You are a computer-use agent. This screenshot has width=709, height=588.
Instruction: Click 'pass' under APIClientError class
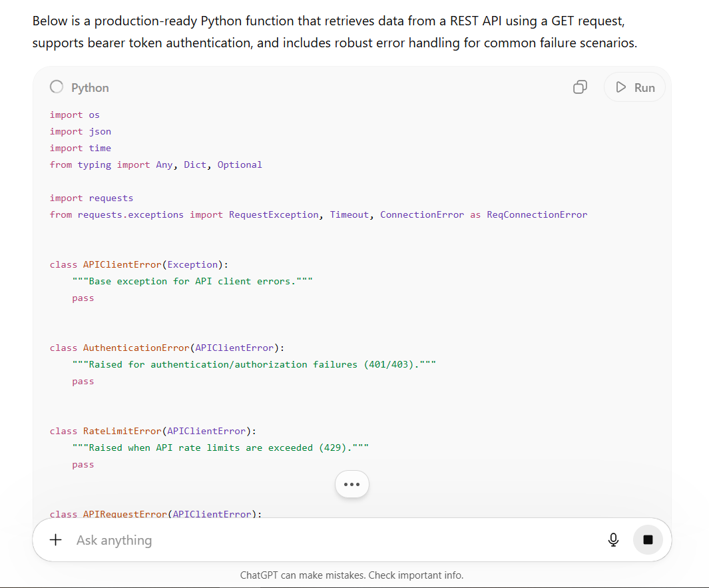[83, 298]
